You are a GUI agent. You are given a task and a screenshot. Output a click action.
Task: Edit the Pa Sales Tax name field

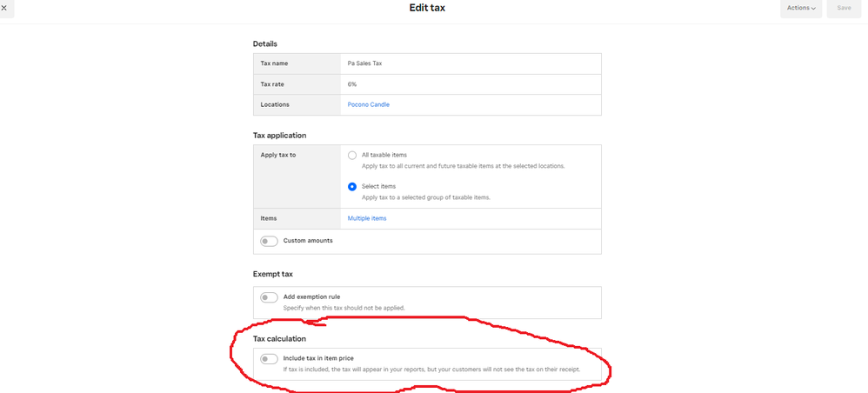coord(470,63)
